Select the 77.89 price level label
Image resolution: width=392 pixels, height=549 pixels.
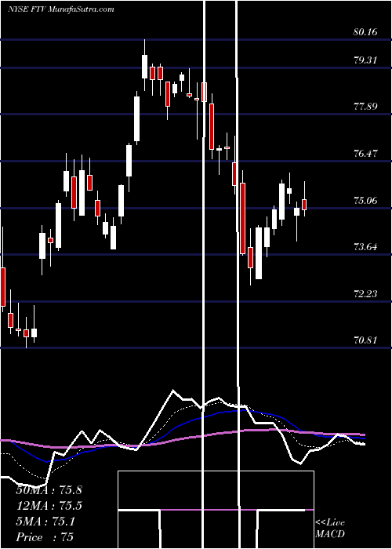point(365,107)
